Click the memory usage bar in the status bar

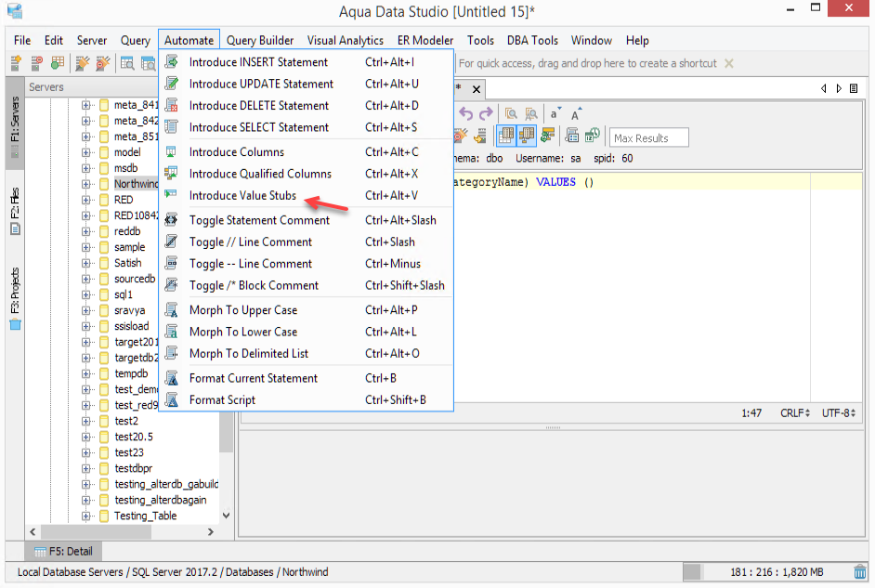766,572
